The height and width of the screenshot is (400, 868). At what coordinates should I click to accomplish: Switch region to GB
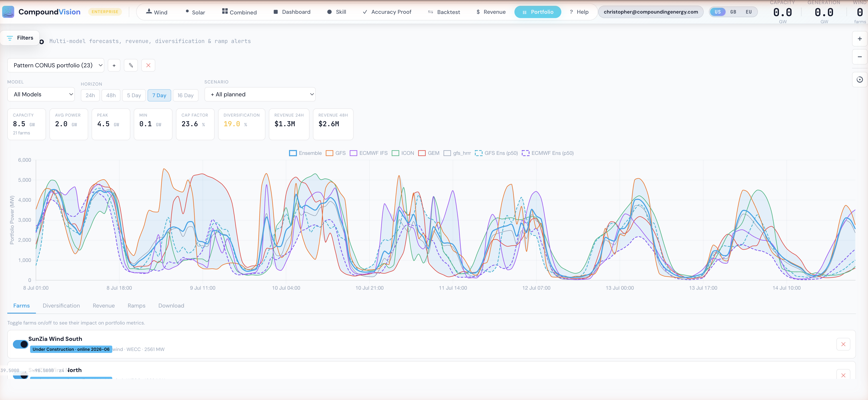point(733,12)
